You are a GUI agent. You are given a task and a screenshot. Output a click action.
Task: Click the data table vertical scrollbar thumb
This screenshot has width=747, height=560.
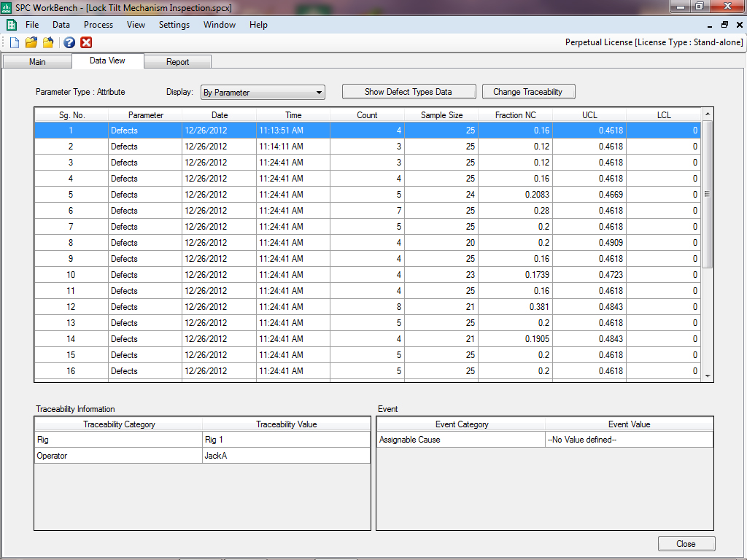708,194
